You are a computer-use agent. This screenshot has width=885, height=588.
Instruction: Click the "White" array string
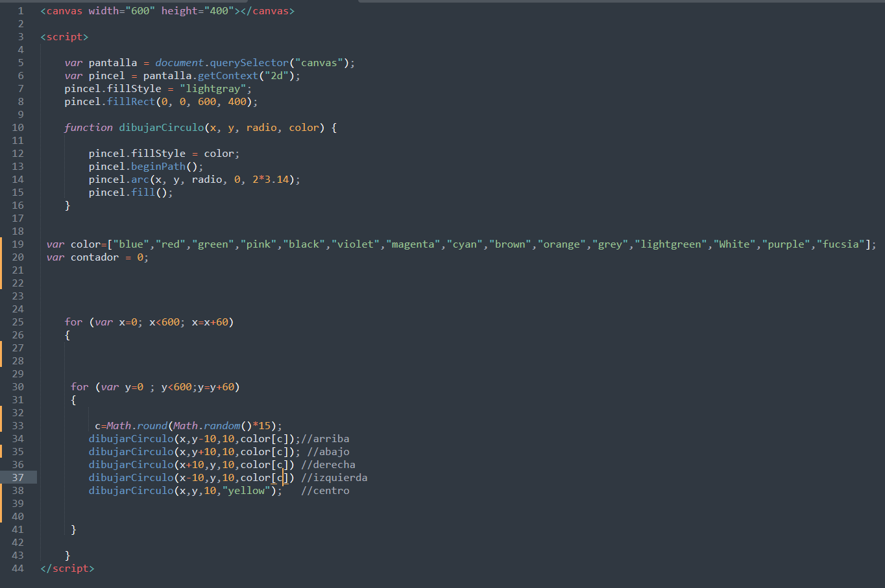[x=734, y=244]
